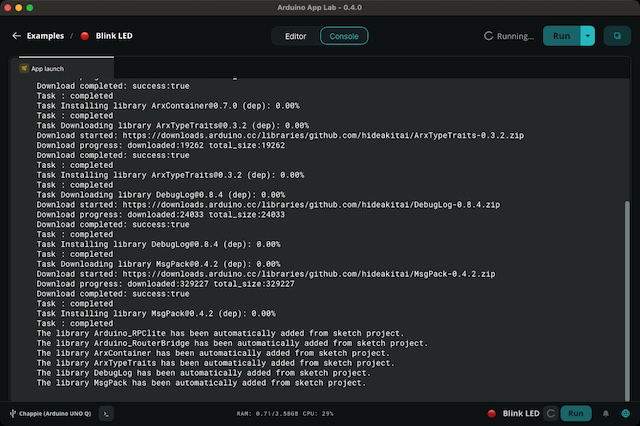Click the globe network icon

click(625, 412)
